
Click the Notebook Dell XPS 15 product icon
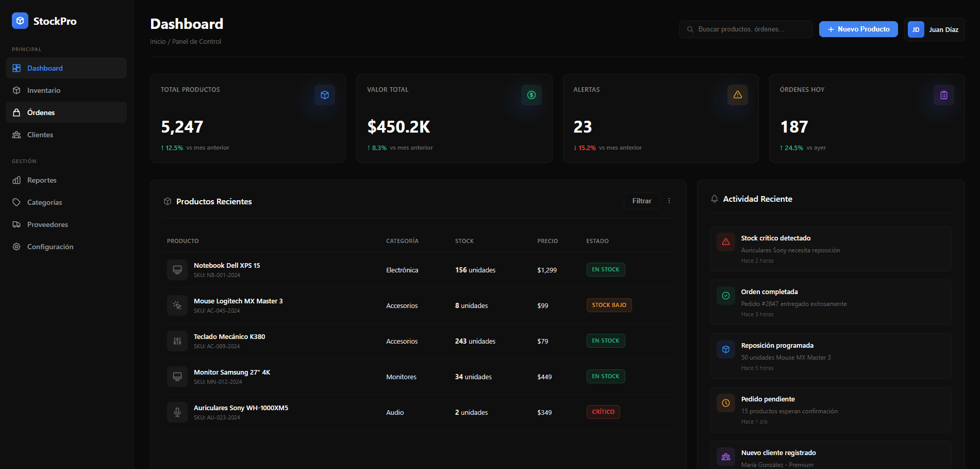(x=177, y=270)
